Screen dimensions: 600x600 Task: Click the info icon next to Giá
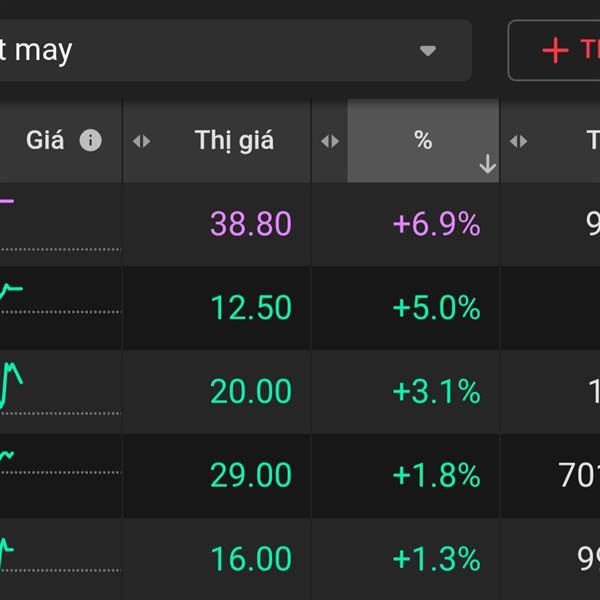click(91, 141)
